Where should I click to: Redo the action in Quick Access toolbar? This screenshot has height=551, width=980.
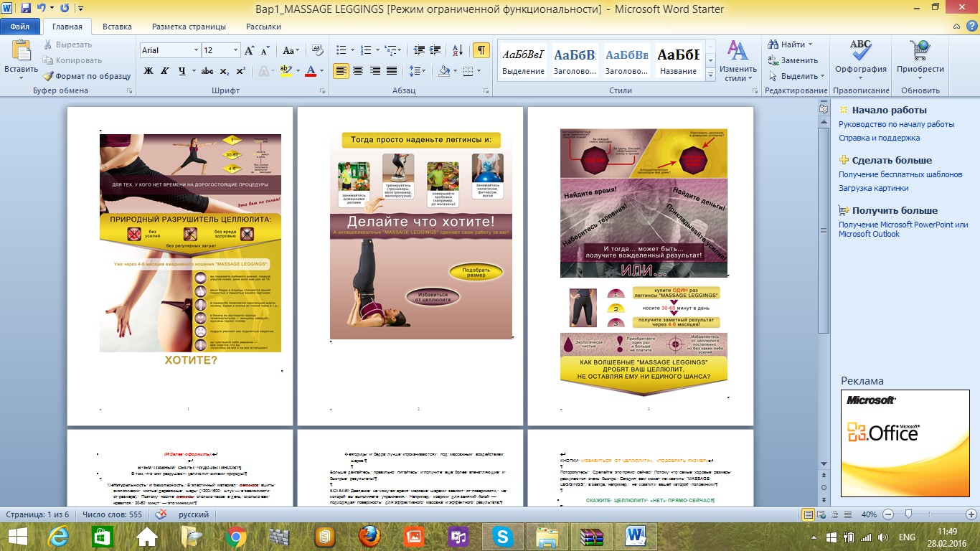click(x=65, y=9)
